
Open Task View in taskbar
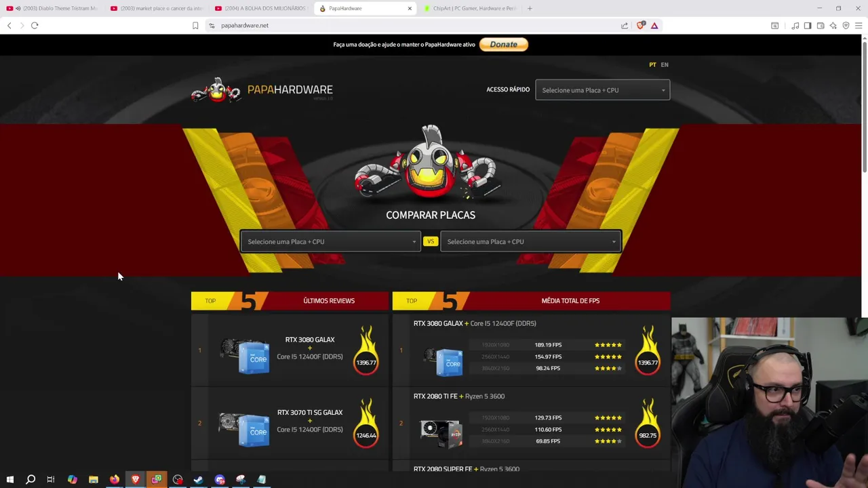coord(51,479)
